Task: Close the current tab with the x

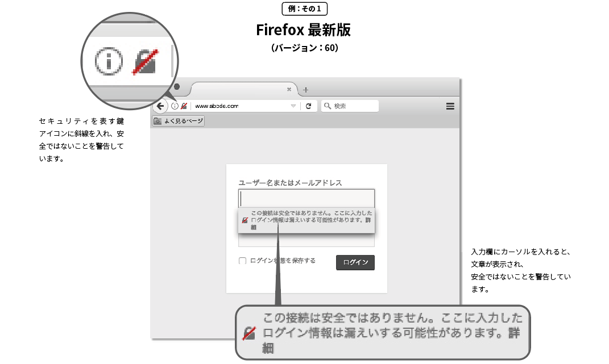Action: pos(289,89)
